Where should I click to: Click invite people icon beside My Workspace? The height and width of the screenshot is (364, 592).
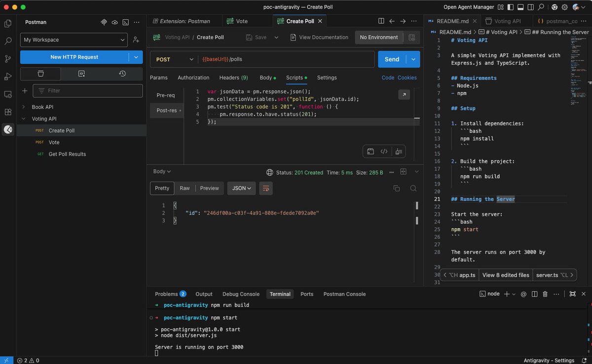pyautogui.click(x=136, y=40)
